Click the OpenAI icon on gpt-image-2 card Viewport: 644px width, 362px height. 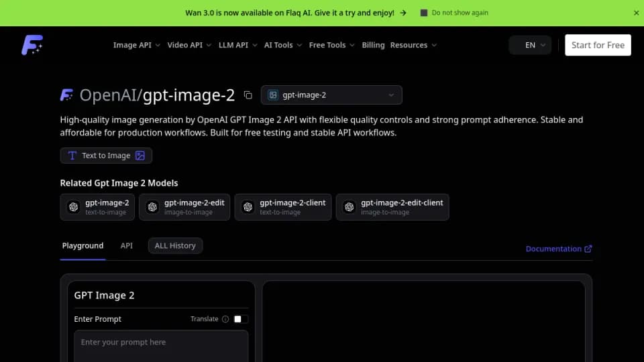click(74, 207)
